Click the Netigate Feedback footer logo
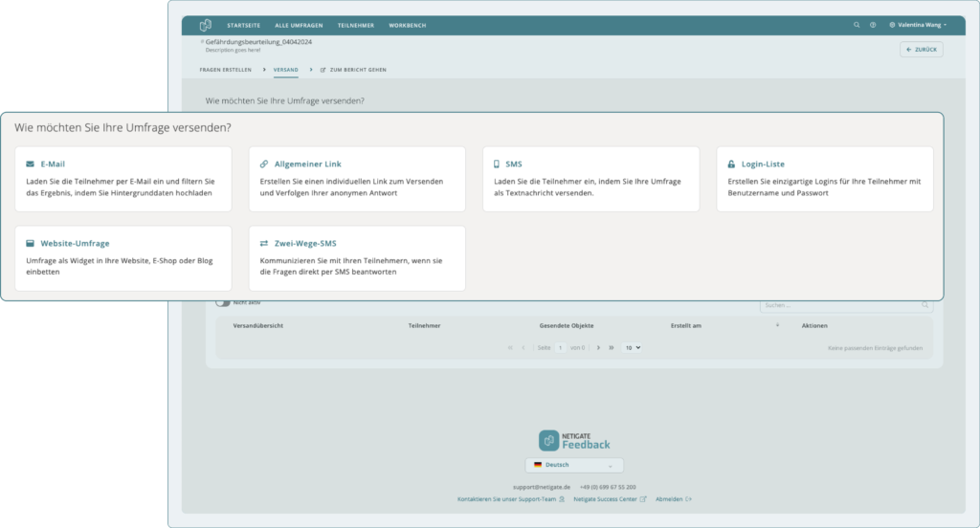 click(x=574, y=441)
